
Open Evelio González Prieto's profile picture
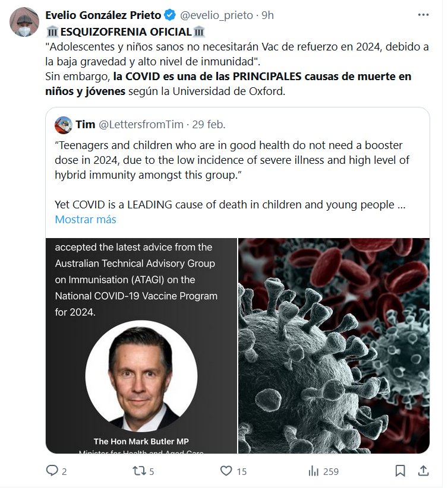[x=24, y=23]
